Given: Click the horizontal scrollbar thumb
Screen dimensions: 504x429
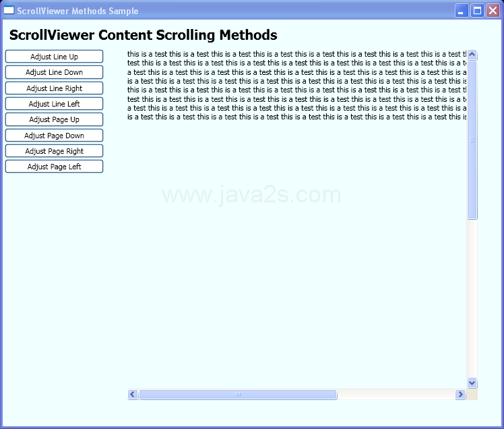Looking at the screenshot, I should 238,394.
